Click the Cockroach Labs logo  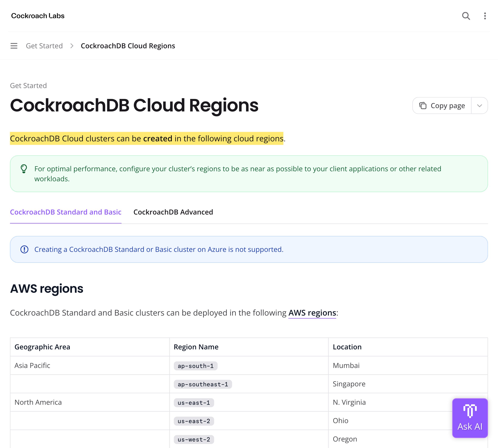point(38,16)
